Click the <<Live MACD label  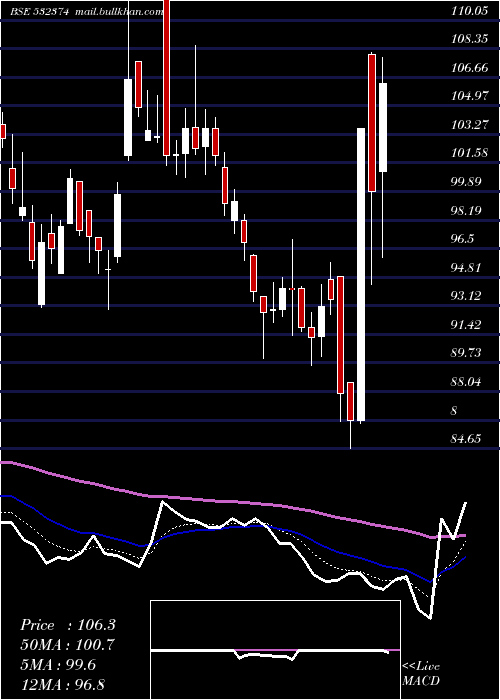(x=421, y=674)
